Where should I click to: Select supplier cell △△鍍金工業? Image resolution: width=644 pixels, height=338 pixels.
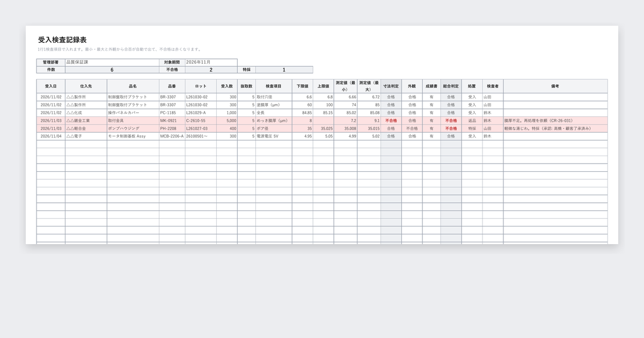[86, 121]
